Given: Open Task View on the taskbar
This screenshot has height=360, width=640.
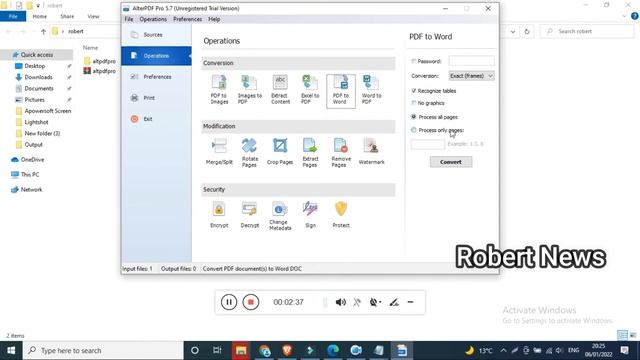Looking at the screenshot, I should click(x=217, y=350).
